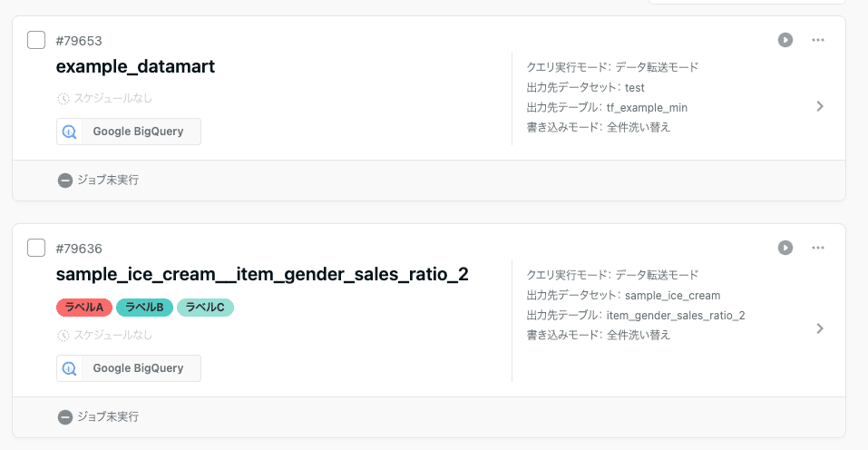The width and height of the screenshot is (868, 450).
Task: Click Google BigQuery badge in sample_ice_cream card
Action: (138, 368)
